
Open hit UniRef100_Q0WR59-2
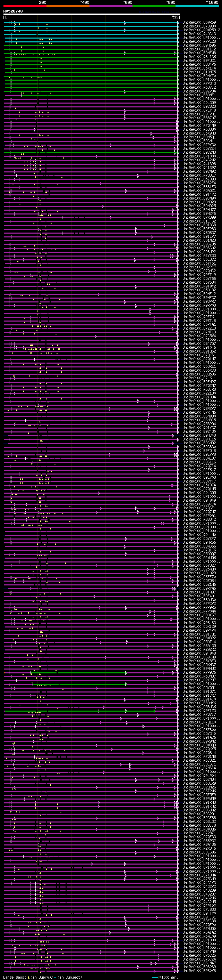[x=201, y=30]
